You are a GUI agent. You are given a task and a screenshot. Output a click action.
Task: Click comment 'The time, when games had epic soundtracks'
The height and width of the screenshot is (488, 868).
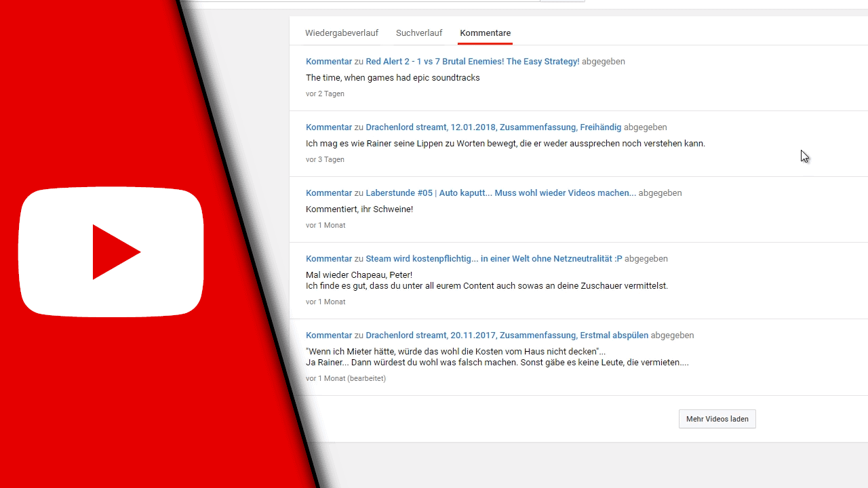pos(393,77)
